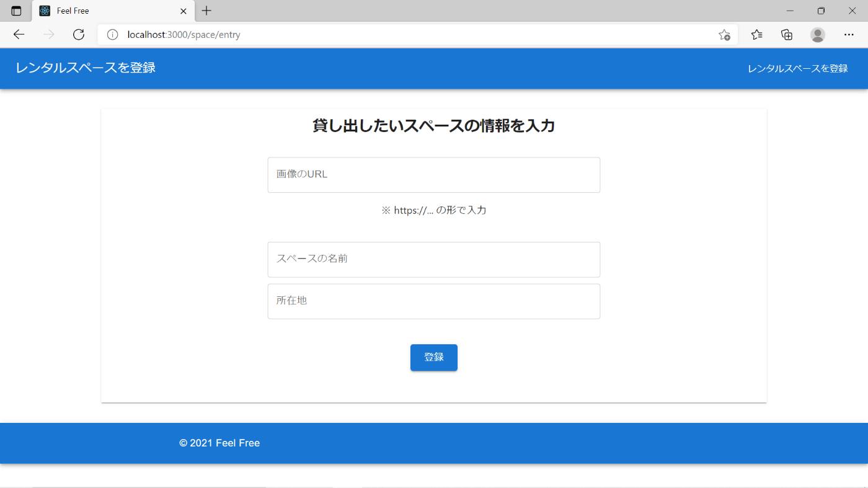Reload the page with the refresh icon
Image resolution: width=868 pixels, height=488 pixels.
pos(79,35)
